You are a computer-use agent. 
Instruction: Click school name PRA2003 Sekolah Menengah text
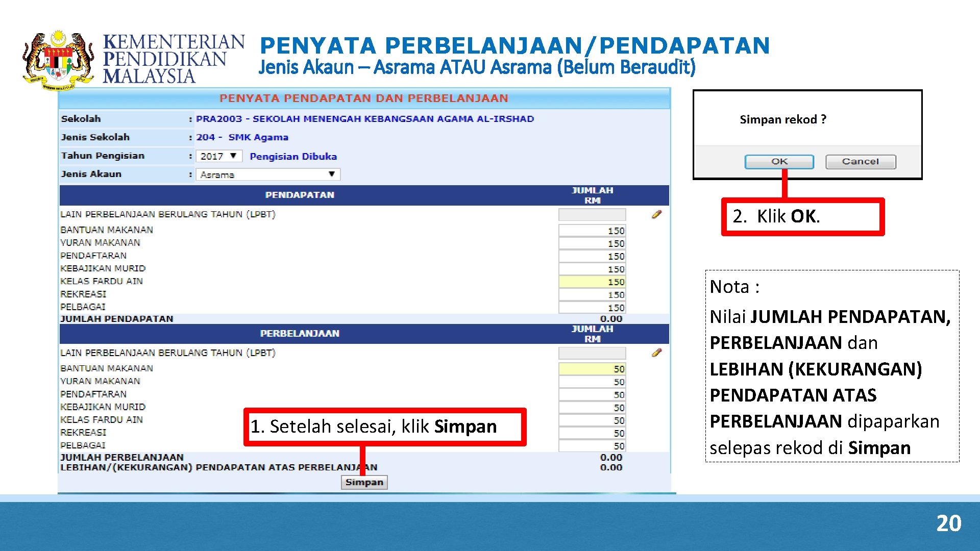coord(365,119)
